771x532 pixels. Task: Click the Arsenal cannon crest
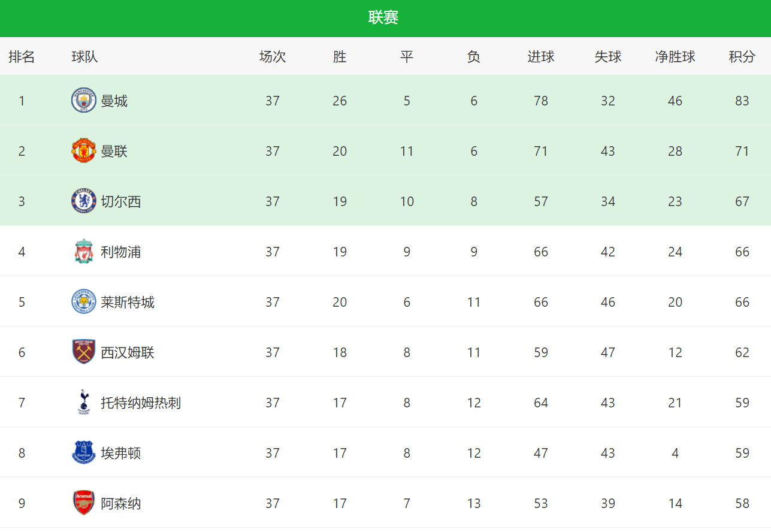(83, 503)
